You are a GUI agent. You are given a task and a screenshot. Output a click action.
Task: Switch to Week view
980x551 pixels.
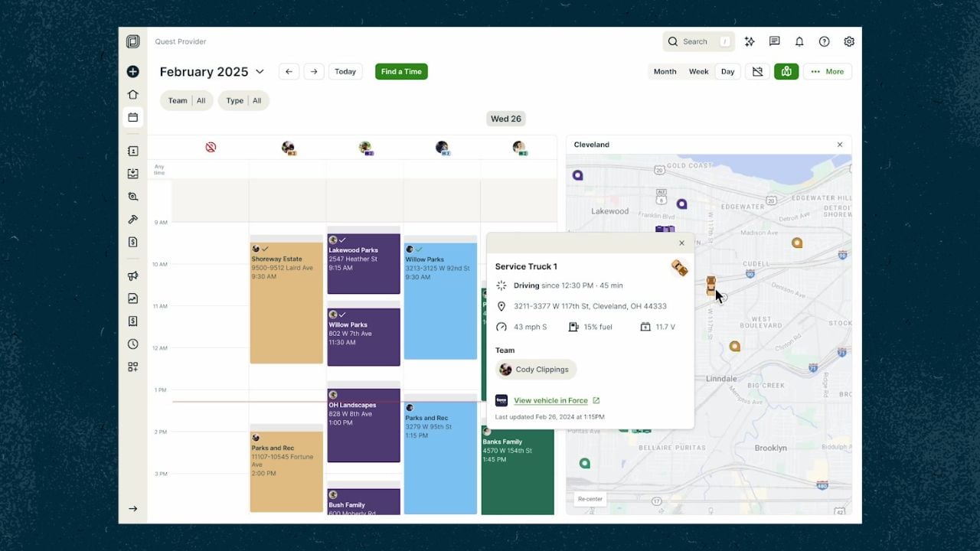pyautogui.click(x=698, y=72)
